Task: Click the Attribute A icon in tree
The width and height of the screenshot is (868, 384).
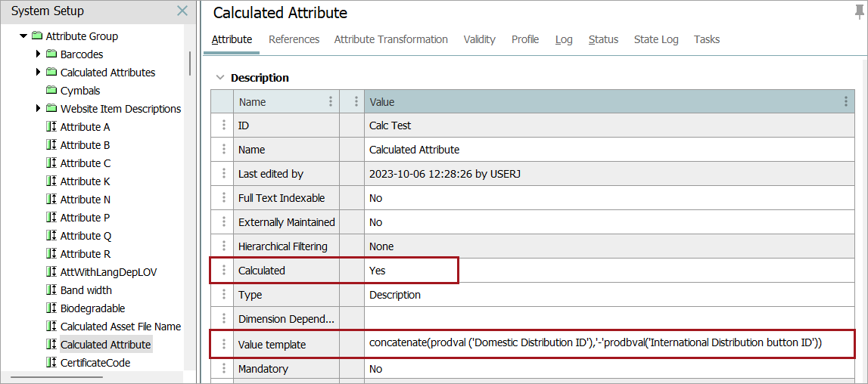Action: click(x=51, y=127)
